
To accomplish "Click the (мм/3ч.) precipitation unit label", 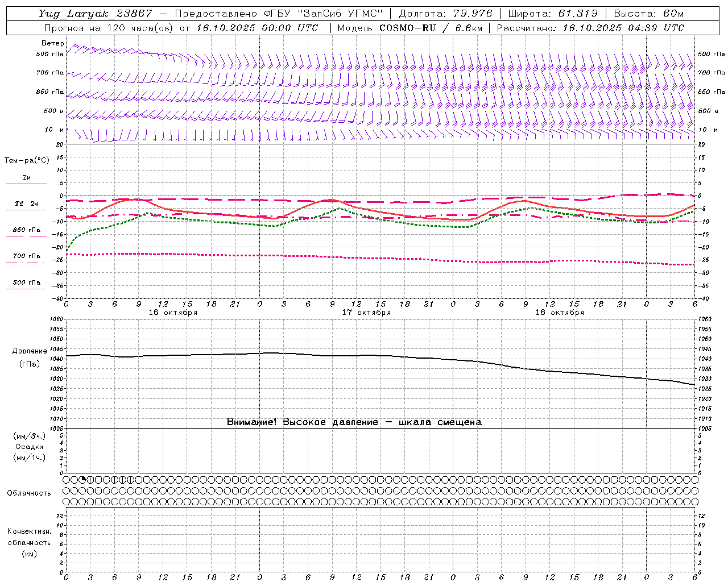I will [29, 436].
